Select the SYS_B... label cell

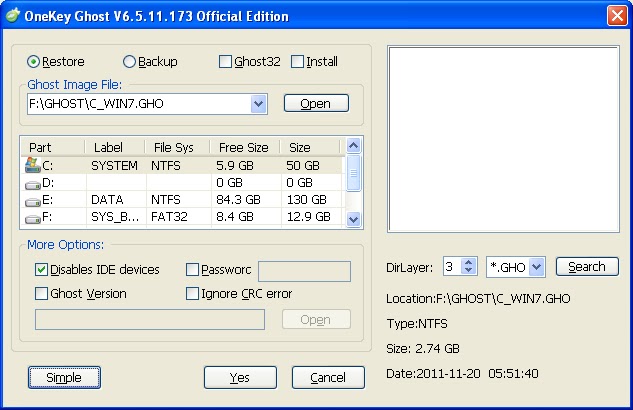[115, 217]
